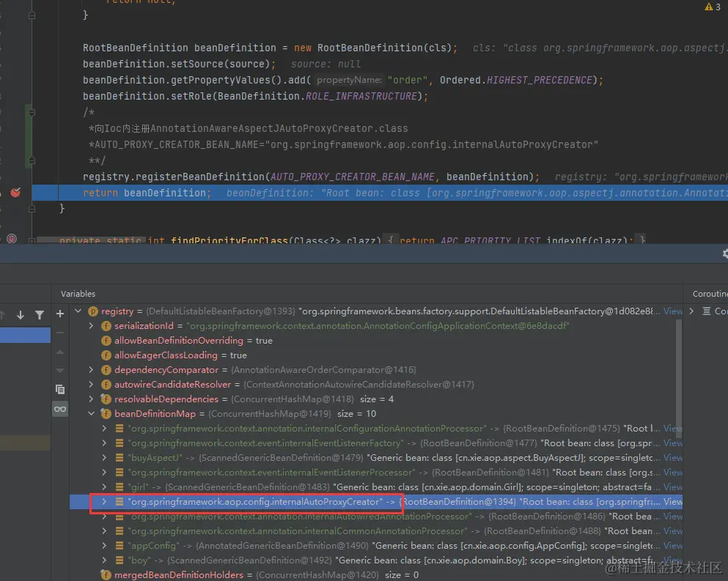728x581 pixels.
Task: Click View link on internalAutoProxyCreator row
Action: [x=673, y=502]
